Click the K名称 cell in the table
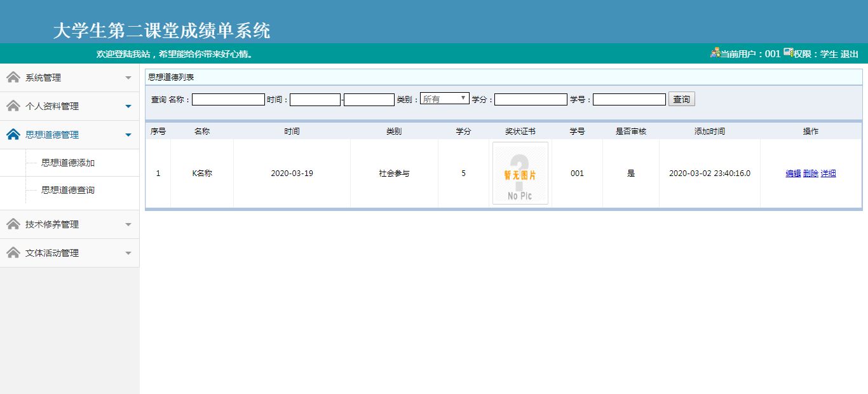This screenshot has width=868, height=394. [202, 173]
